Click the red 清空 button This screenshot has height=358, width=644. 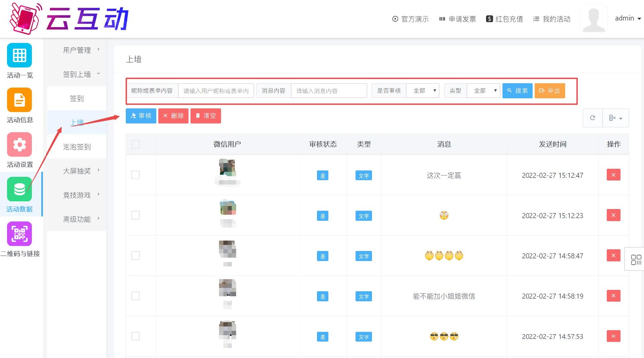[x=206, y=116]
